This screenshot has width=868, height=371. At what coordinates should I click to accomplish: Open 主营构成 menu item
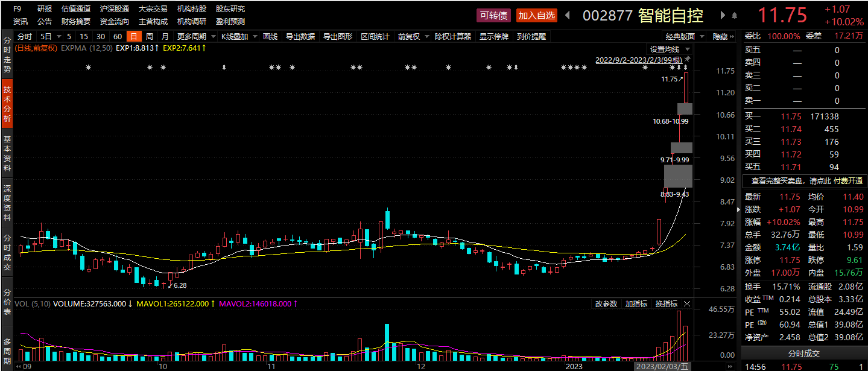[153, 21]
